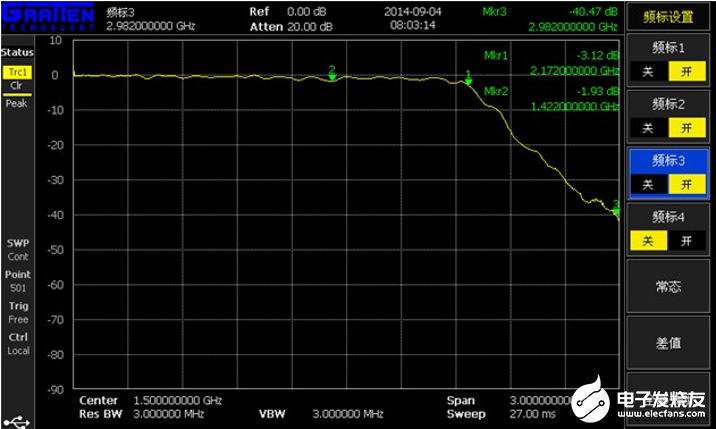The height and width of the screenshot is (429, 716).
Task: Click the Mkr1 -3.12 dB readout
Action: pos(551,55)
